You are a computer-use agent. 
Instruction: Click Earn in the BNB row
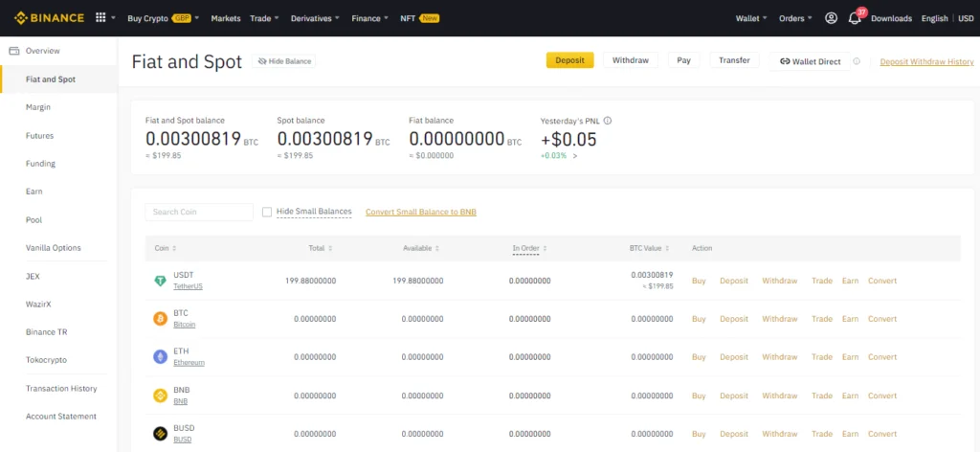(x=850, y=395)
